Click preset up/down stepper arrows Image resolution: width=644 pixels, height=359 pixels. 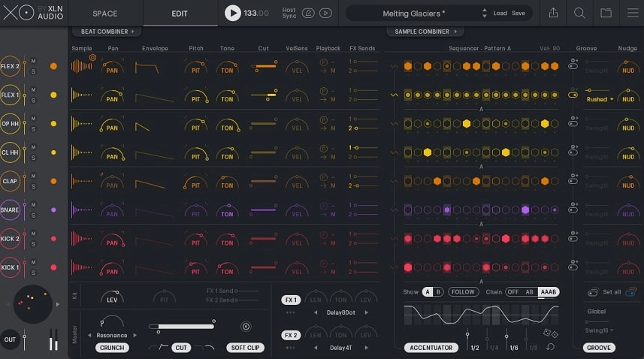484,13
